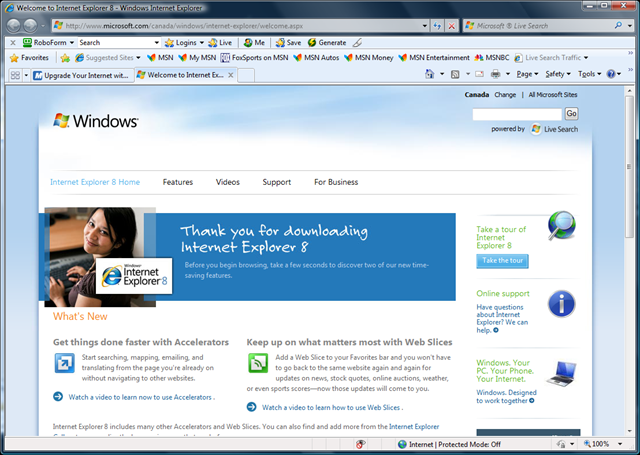Open the My MSN favorites bar link
This screenshot has height=455, width=640.
[197, 58]
